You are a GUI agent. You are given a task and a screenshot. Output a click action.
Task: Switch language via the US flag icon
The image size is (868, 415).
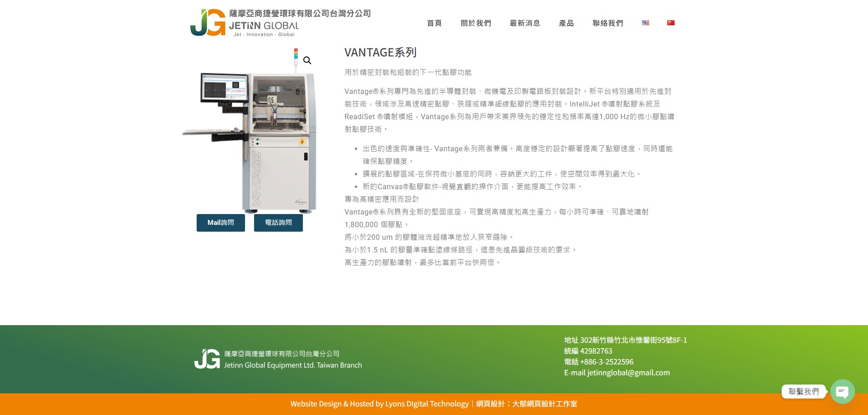point(645,23)
